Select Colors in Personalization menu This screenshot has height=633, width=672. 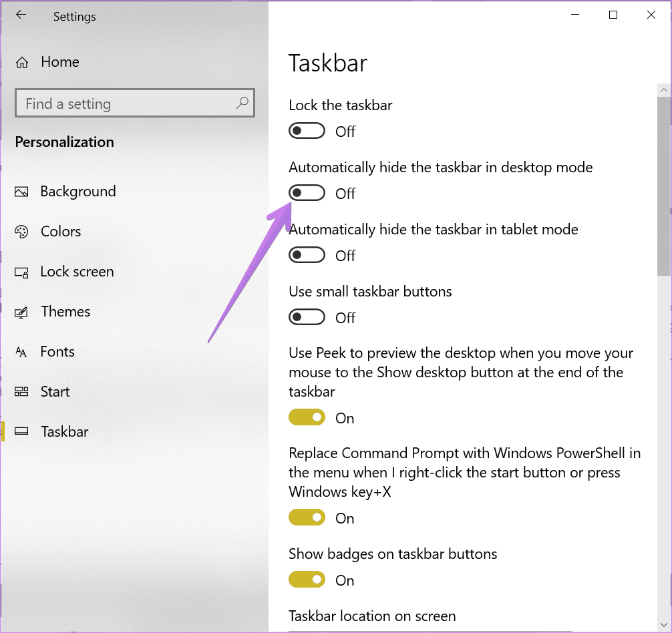point(61,232)
